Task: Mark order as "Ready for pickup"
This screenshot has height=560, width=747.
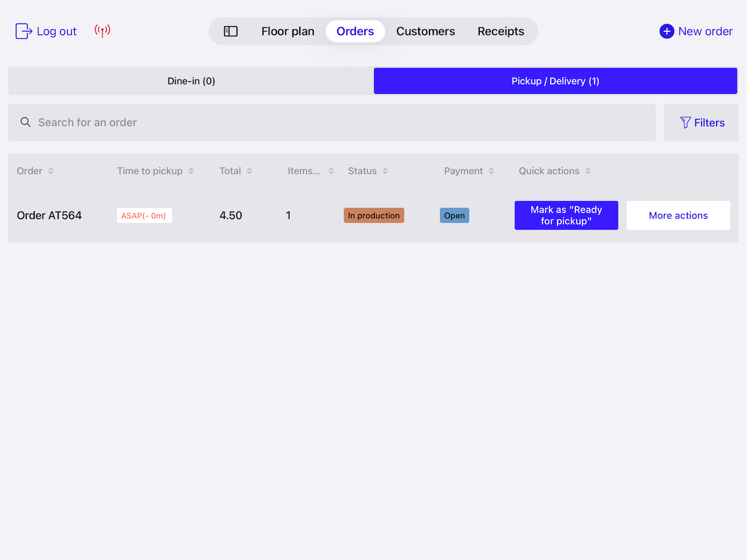Action: (566, 215)
